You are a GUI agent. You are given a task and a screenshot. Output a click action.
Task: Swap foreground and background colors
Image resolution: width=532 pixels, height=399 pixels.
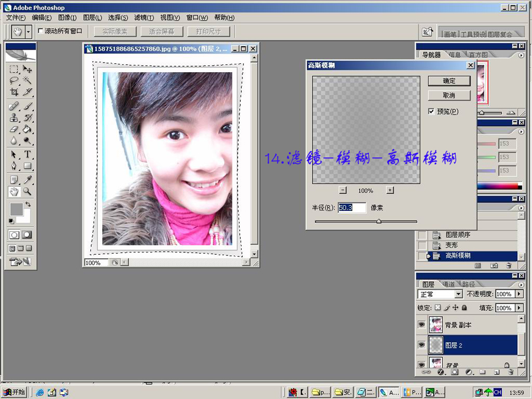click(x=28, y=205)
